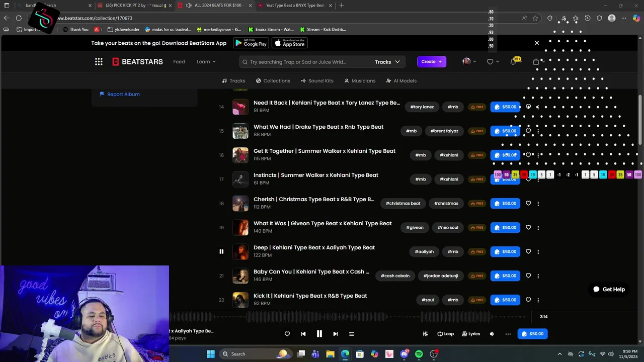Image resolution: width=644 pixels, height=362 pixels.
Task: Open the player queue list icon
Action: [352, 334]
